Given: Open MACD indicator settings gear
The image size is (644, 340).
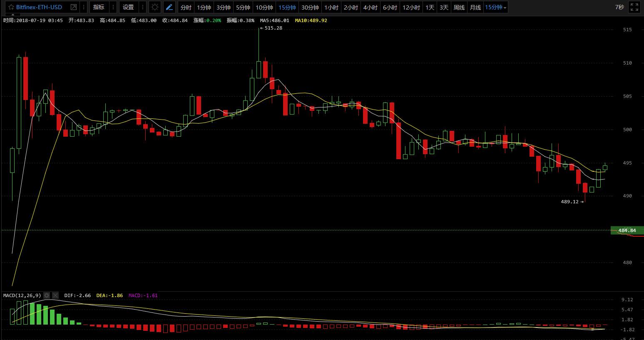Looking at the screenshot, I should (x=47, y=295).
